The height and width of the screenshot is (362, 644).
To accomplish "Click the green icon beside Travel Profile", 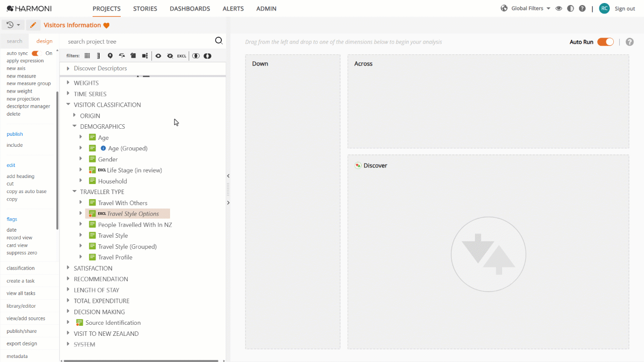I will pyautogui.click(x=92, y=257).
